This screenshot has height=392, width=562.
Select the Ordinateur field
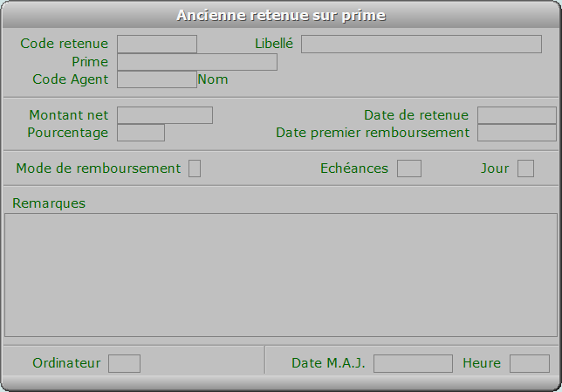[125, 364]
